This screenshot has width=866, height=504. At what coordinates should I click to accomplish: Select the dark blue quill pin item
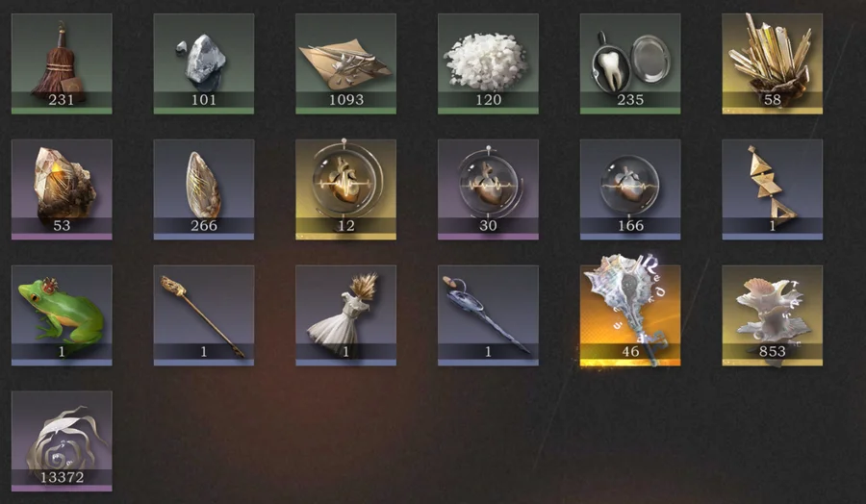coord(488,315)
